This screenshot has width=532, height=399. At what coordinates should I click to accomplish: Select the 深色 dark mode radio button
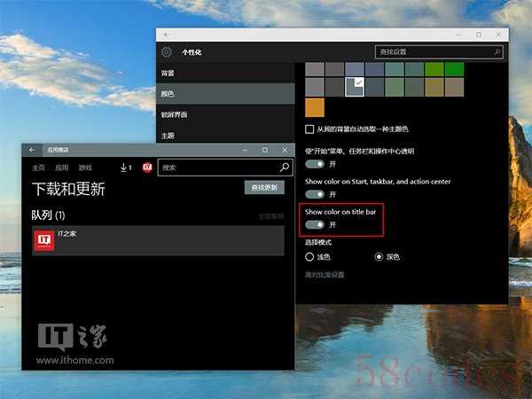coord(379,257)
